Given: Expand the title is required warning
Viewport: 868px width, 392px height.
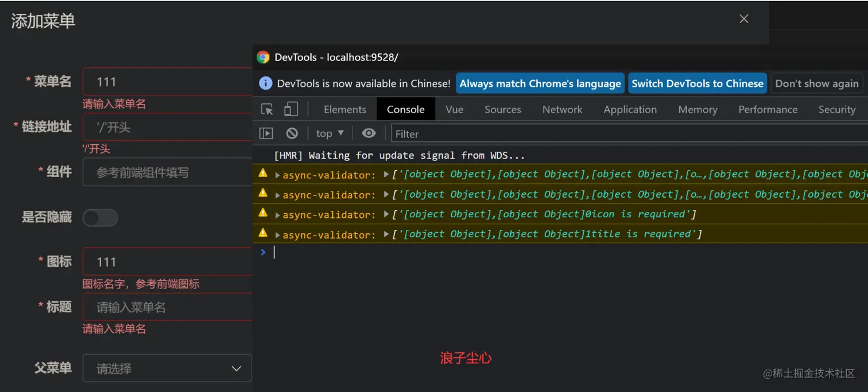Looking at the screenshot, I should click(x=278, y=235).
